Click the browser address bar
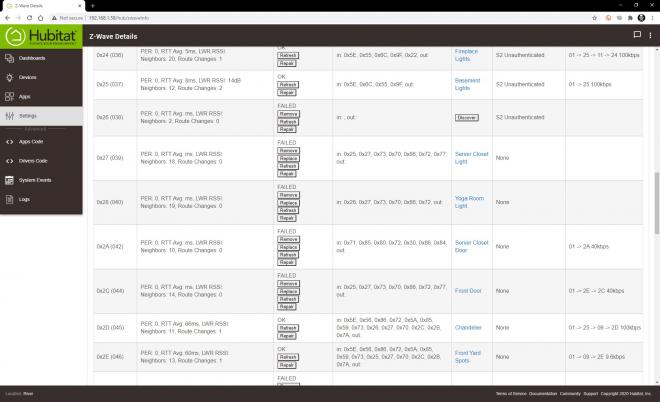Screen dimensions: 660x402 (320, 18)
